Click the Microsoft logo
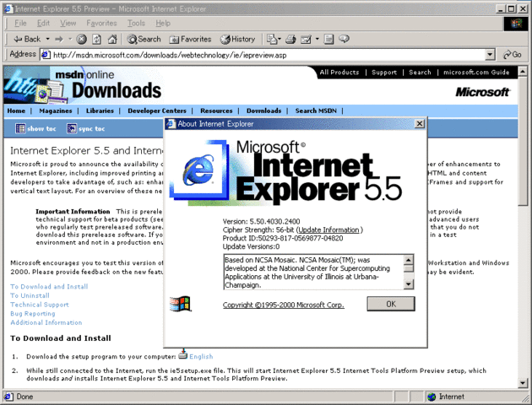The width and height of the screenshot is (532, 405). [x=482, y=92]
